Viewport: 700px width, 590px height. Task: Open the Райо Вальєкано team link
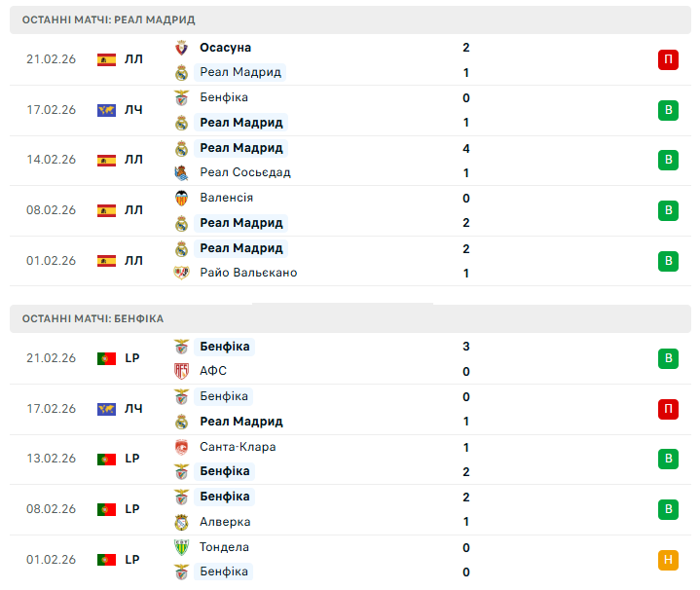click(248, 274)
